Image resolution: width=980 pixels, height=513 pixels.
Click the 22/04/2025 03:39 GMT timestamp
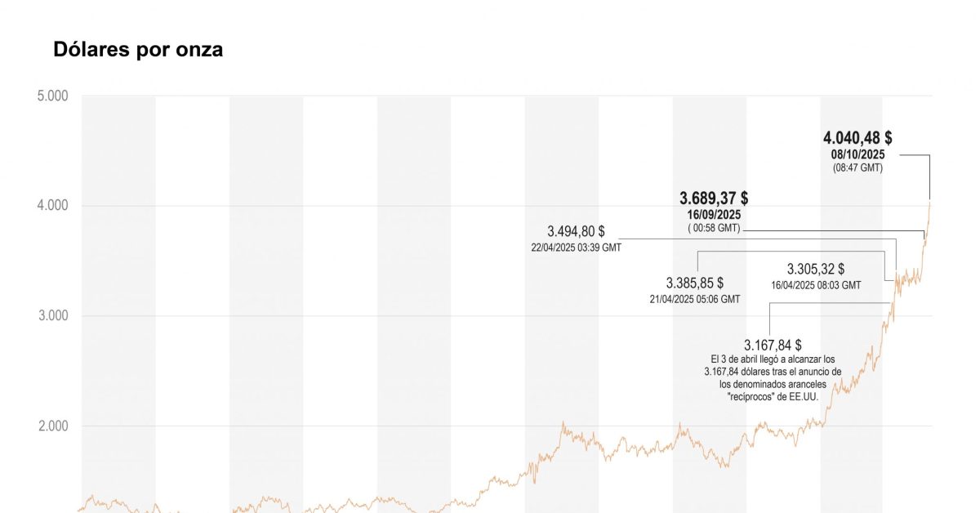(576, 247)
